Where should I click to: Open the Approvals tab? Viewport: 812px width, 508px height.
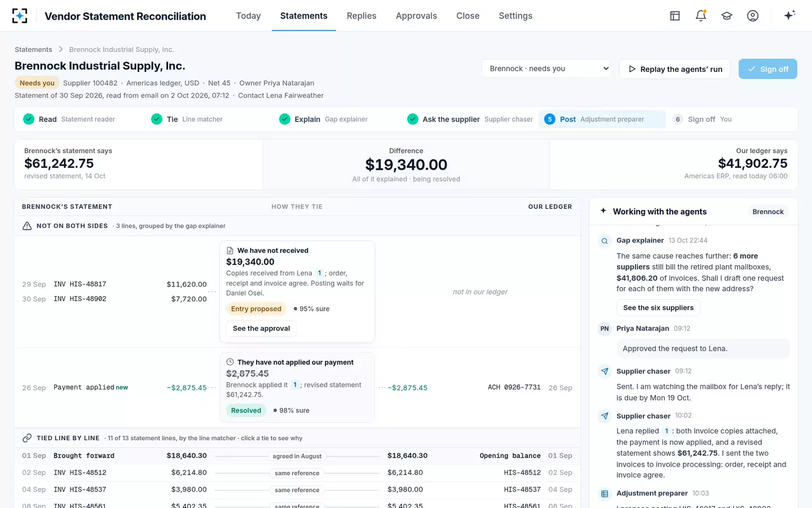416,16
